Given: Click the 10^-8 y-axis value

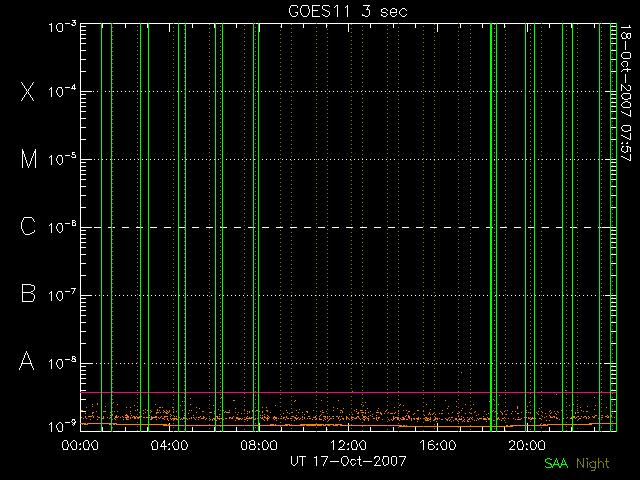Looking at the screenshot, I should coord(62,363).
